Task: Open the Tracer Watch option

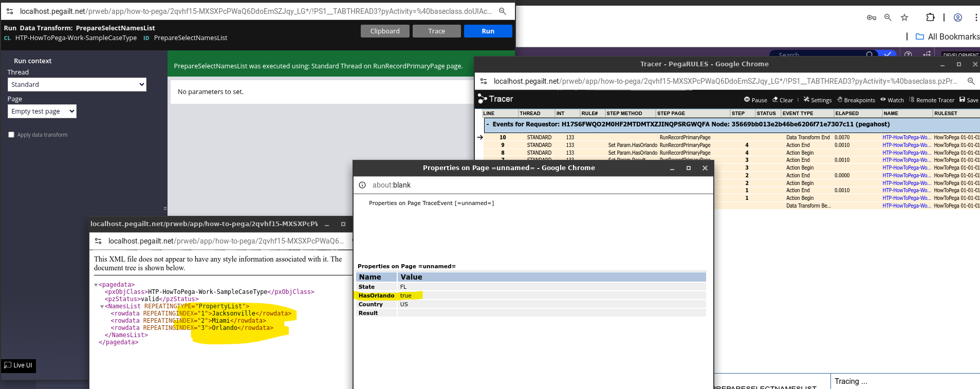Action: [x=892, y=100]
